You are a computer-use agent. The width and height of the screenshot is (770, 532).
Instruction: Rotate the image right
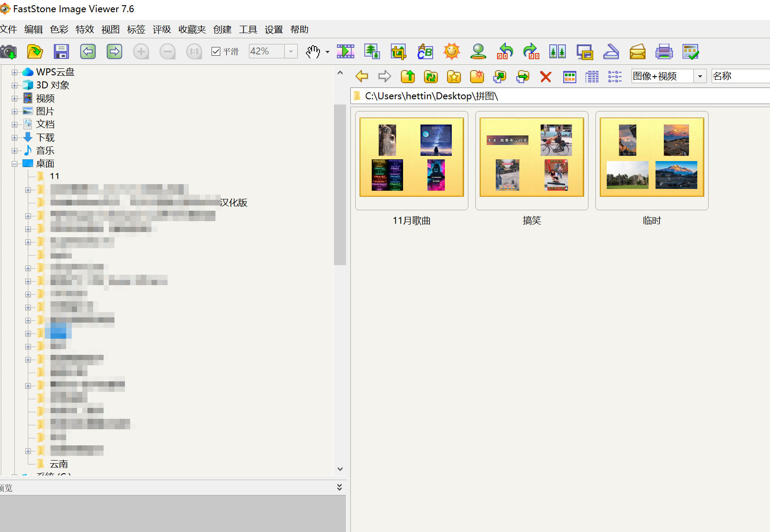(x=531, y=52)
